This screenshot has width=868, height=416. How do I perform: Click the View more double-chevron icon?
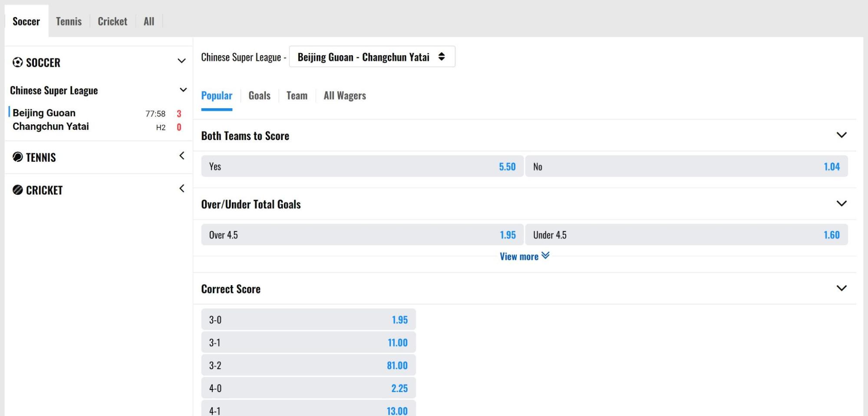(546, 256)
